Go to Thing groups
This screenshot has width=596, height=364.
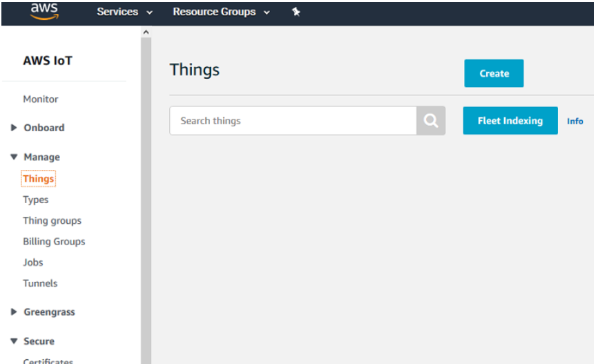coord(52,221)
